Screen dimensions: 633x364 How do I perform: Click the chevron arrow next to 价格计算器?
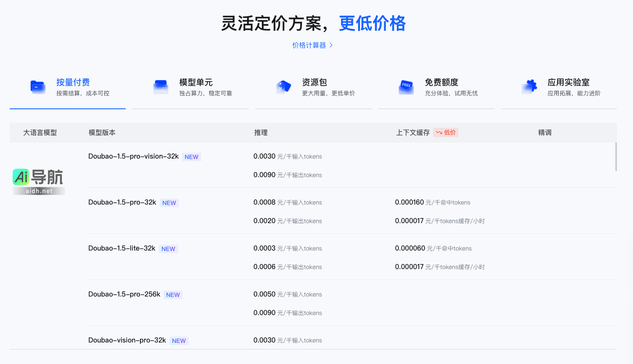[x=331, y=45]
